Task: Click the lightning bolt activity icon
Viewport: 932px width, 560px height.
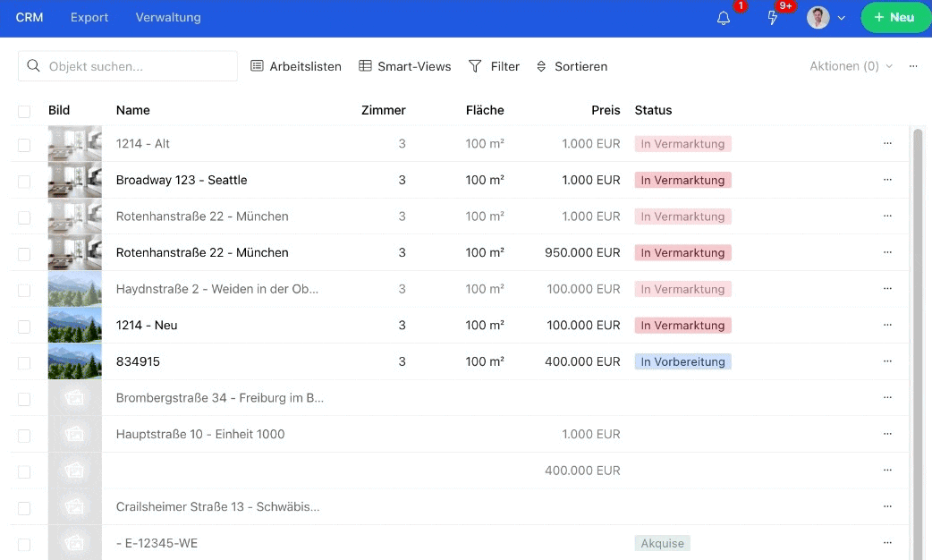Action: pos(773,18)
